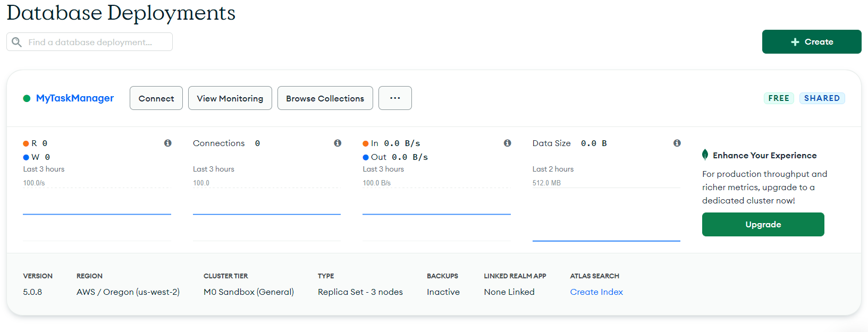868x332 pixels.
Task: Click the CLUSTER TIER header
Action: (226, 276)
